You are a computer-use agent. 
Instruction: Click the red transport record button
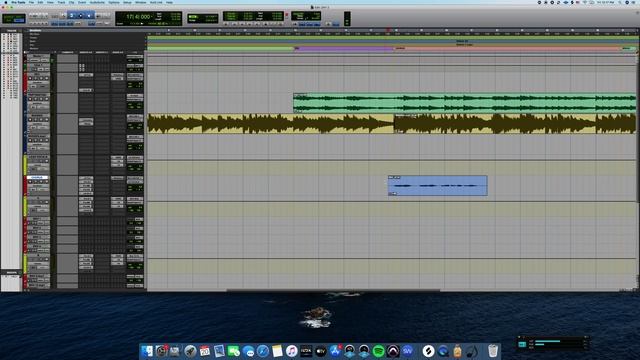click(287, 16)
